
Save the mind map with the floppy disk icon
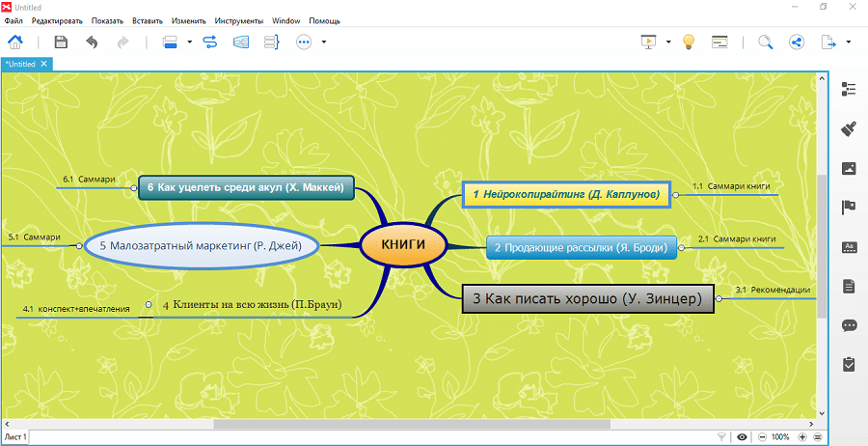61,42
